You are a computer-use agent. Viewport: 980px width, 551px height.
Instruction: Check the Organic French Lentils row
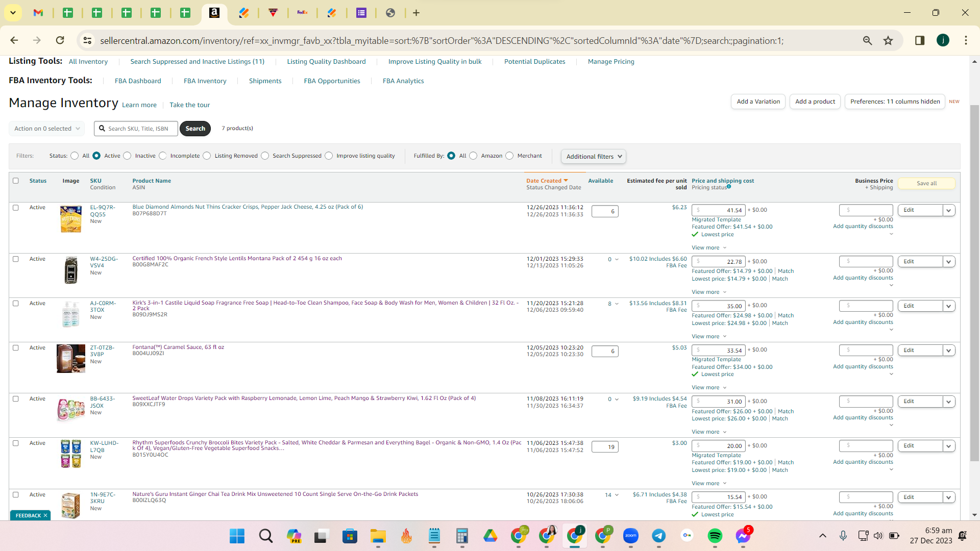(x=16, y=259)
